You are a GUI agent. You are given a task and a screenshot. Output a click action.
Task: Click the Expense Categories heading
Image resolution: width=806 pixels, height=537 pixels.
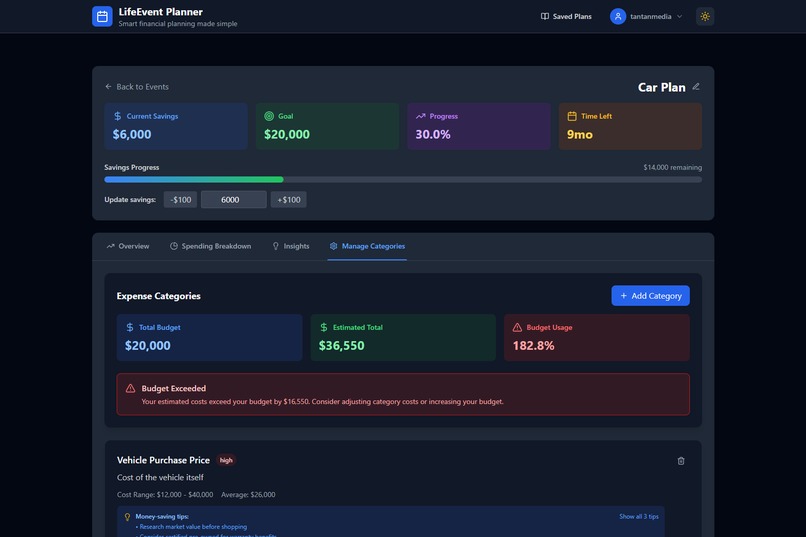point(158,296)
